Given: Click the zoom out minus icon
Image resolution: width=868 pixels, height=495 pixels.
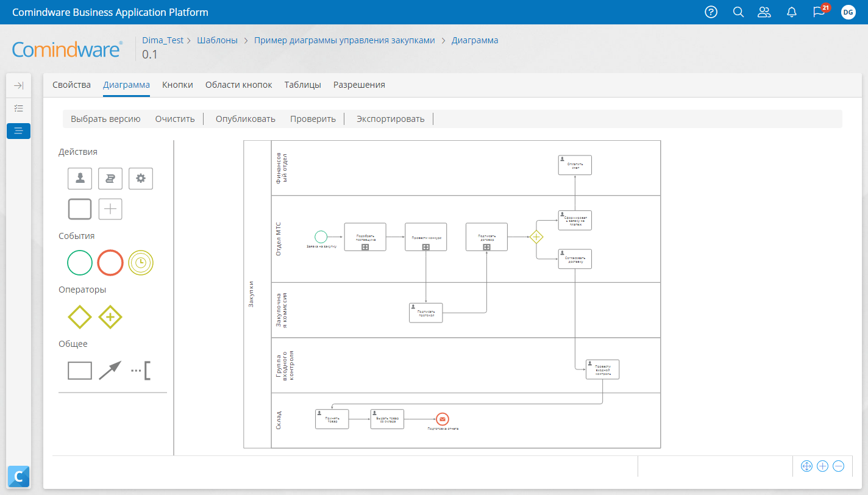Looking at the screenshot, I should pos(838,466).
